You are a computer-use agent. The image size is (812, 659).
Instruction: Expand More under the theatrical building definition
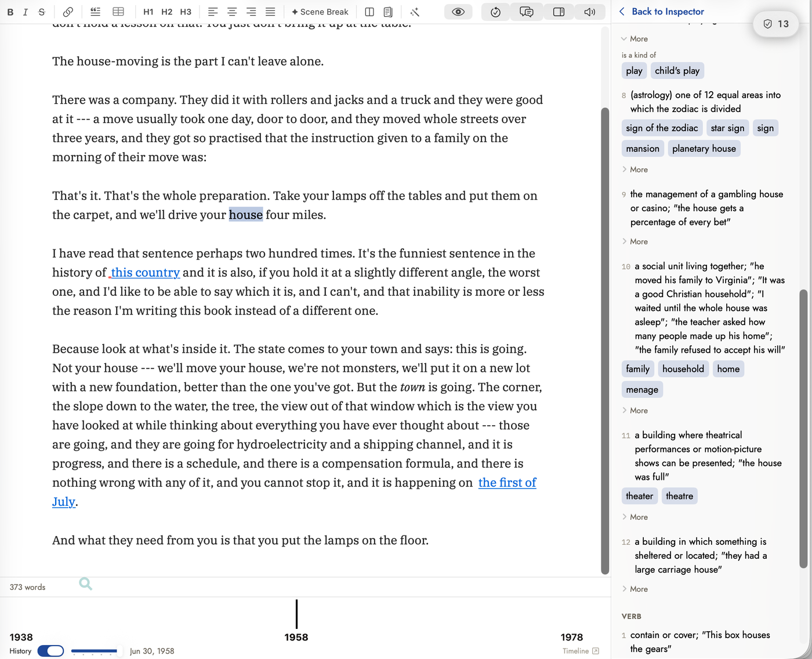(635, 517)
